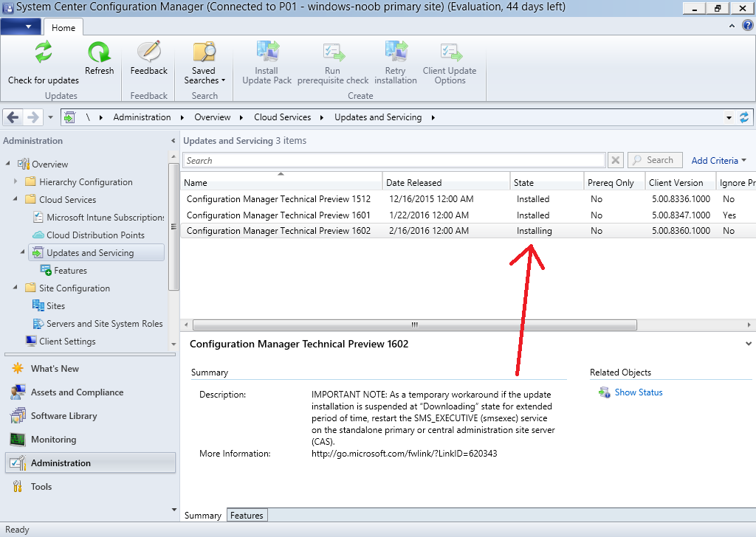756x537 pixels.
Task: Click the Show Status link
Action: 639,392
